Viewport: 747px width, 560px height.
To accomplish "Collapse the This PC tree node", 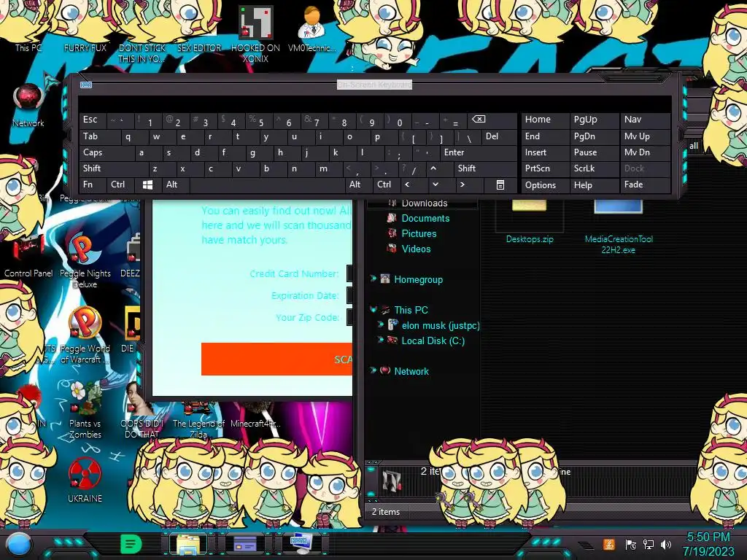I will pos(373,309).
